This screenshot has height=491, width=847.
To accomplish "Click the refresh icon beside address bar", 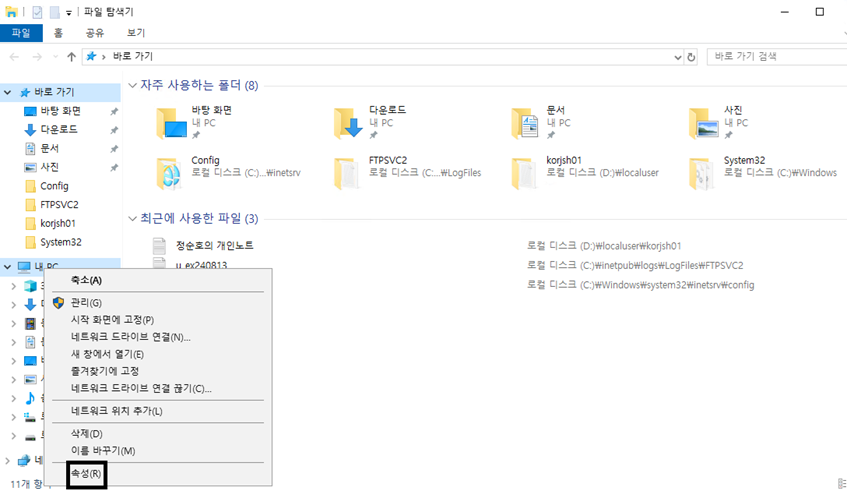I will tap(691, 57).
